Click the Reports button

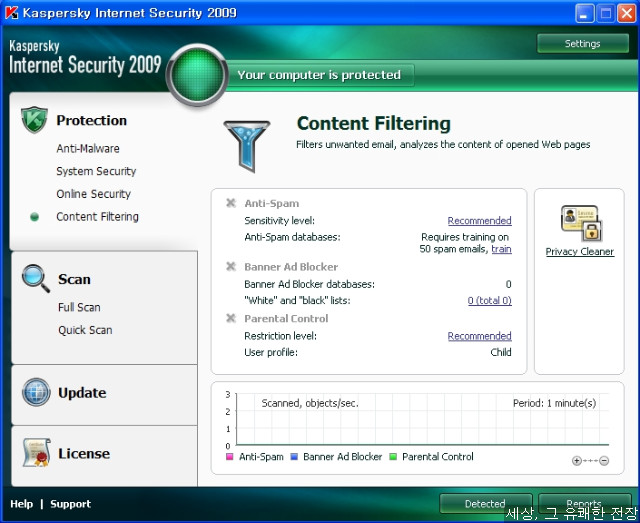(584, 504)
